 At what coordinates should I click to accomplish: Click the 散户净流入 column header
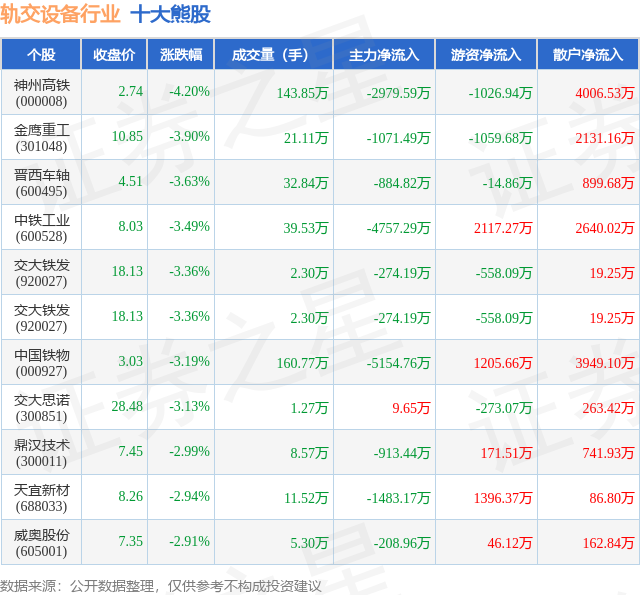[588, 55]
